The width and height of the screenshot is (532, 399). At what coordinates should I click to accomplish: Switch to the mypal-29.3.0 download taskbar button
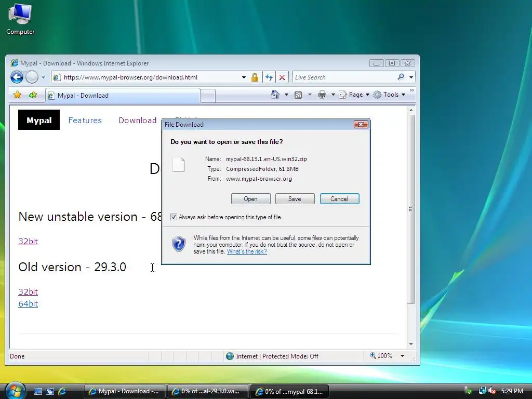coord(207,391)
